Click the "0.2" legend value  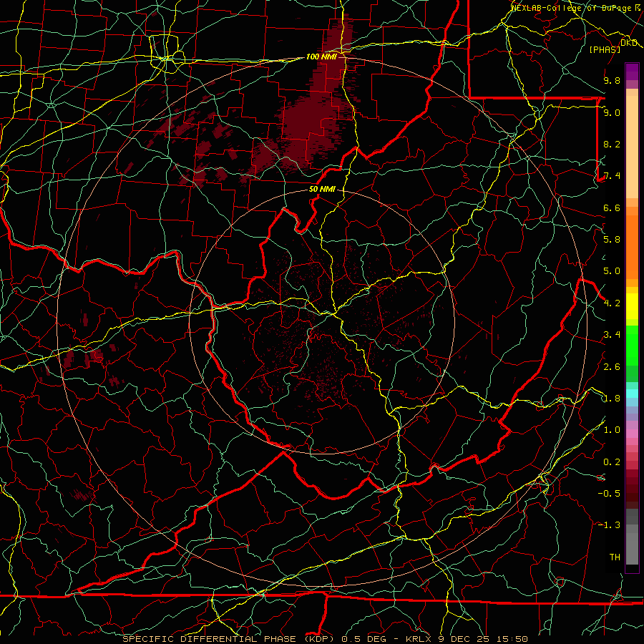coord(612,462)
